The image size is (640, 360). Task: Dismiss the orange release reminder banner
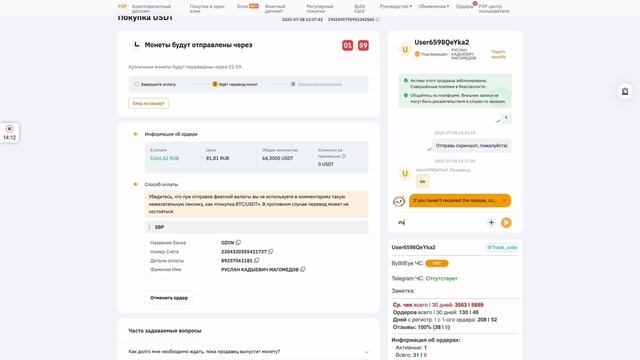coord(504,200)
